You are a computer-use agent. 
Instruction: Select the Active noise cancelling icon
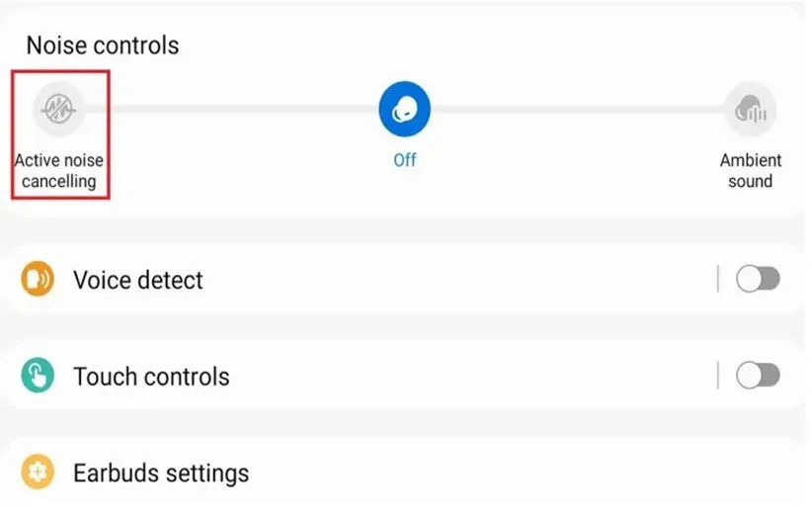tap(60, 108)
